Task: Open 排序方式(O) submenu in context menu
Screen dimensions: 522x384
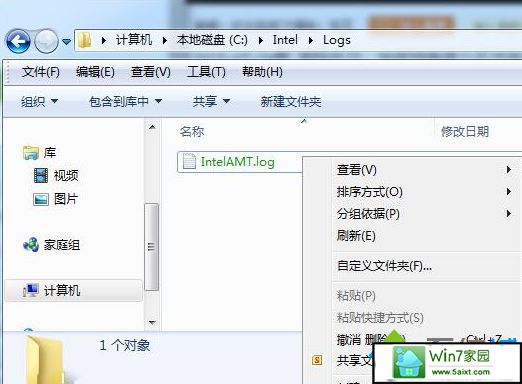Action: tap(427, 192)
